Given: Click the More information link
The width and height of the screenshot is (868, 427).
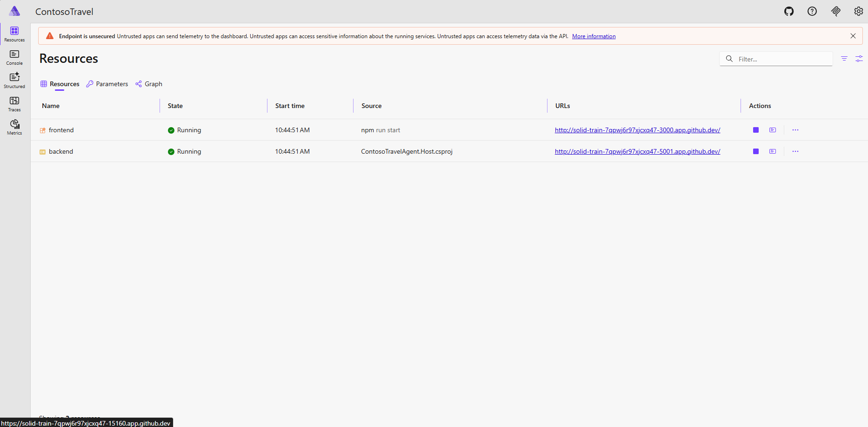Looking at the screenshot, I should point(594,36).
